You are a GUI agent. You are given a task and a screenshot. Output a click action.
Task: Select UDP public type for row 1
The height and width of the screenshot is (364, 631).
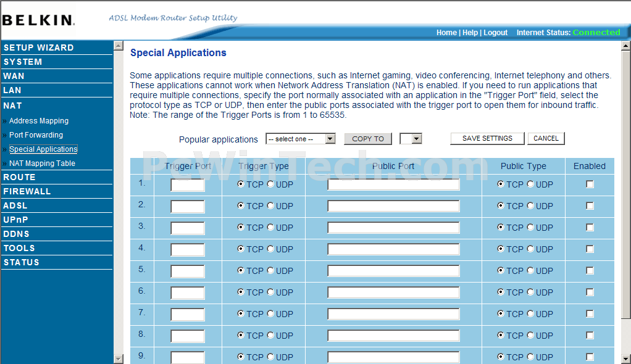530,184
